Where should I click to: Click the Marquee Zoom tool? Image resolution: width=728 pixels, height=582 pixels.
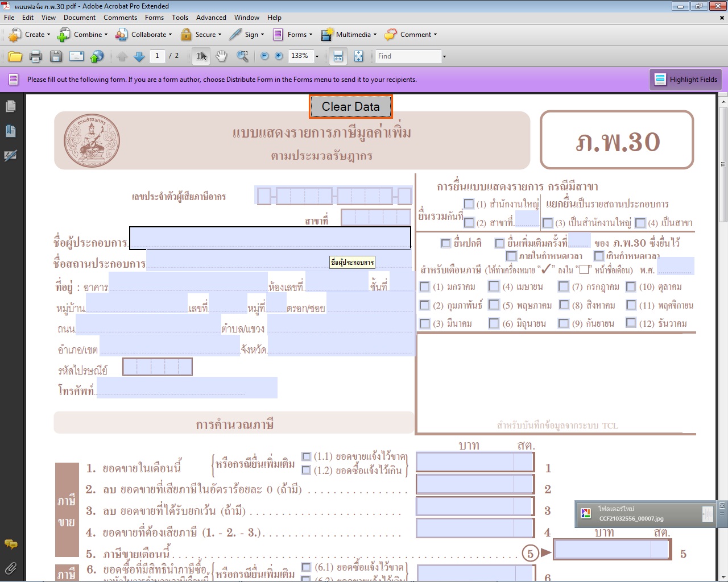coord(242,56)
